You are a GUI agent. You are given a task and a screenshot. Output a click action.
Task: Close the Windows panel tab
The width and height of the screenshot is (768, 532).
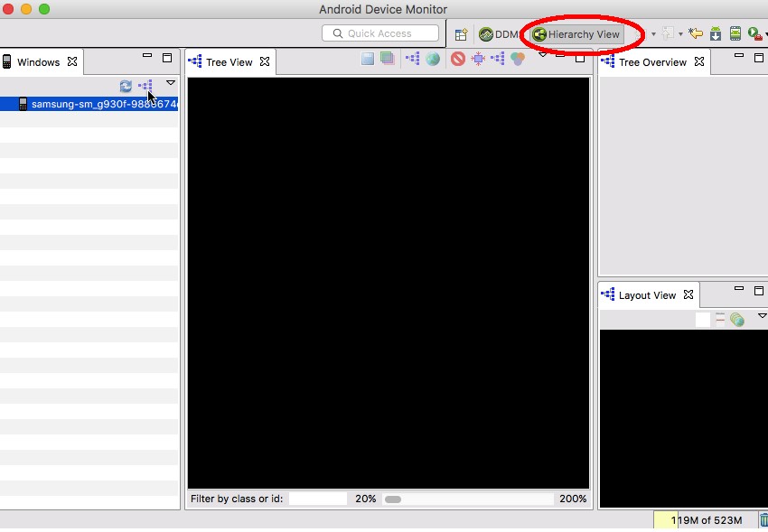point(72,61)
